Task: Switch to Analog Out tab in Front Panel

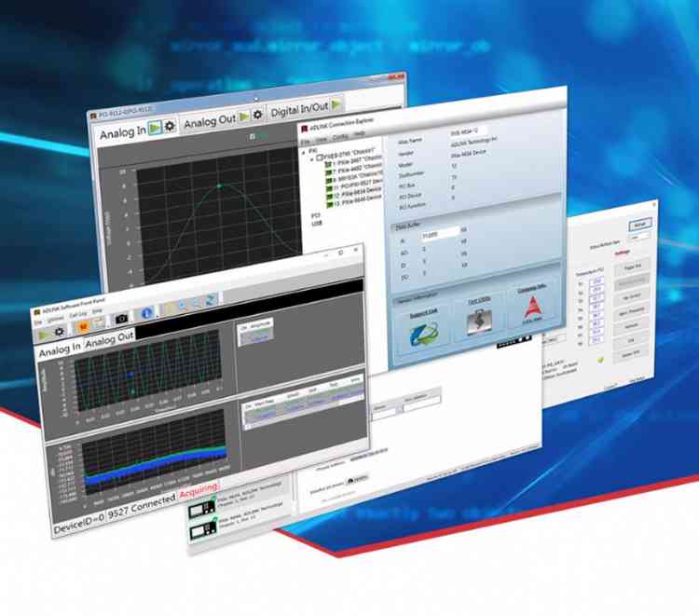Action: 109,341
